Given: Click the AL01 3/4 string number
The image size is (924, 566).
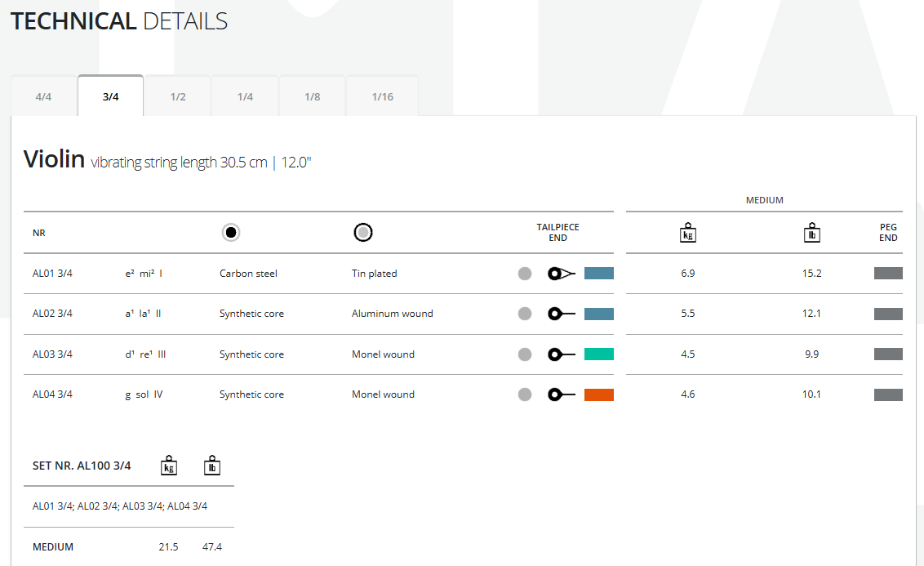Looking at the screenshot, I should point(52,274).
